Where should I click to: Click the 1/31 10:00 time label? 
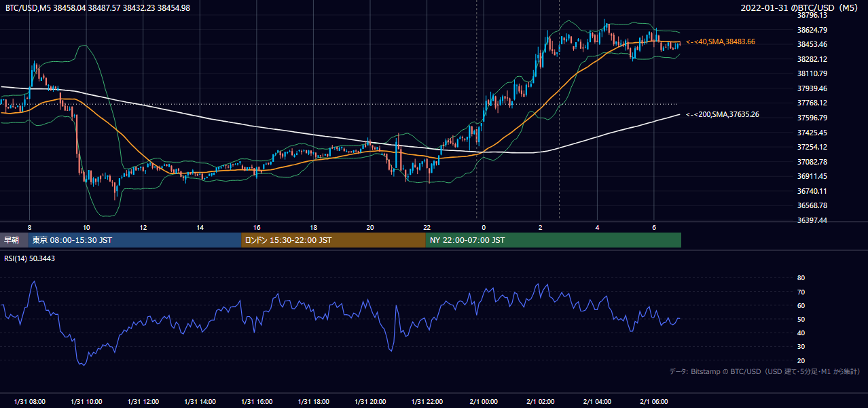click(86, 402)
